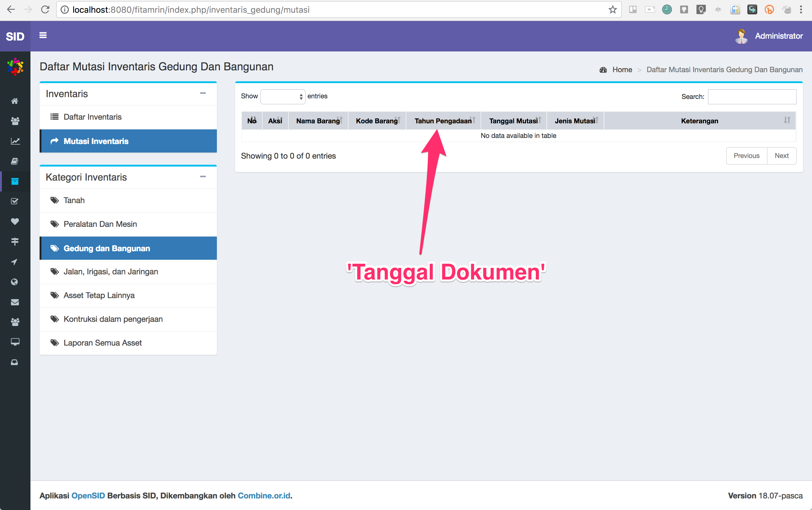Open the home dashboard icon in sidebar
Viewport: 812px width, 510px height.
(x=15, y=101)
